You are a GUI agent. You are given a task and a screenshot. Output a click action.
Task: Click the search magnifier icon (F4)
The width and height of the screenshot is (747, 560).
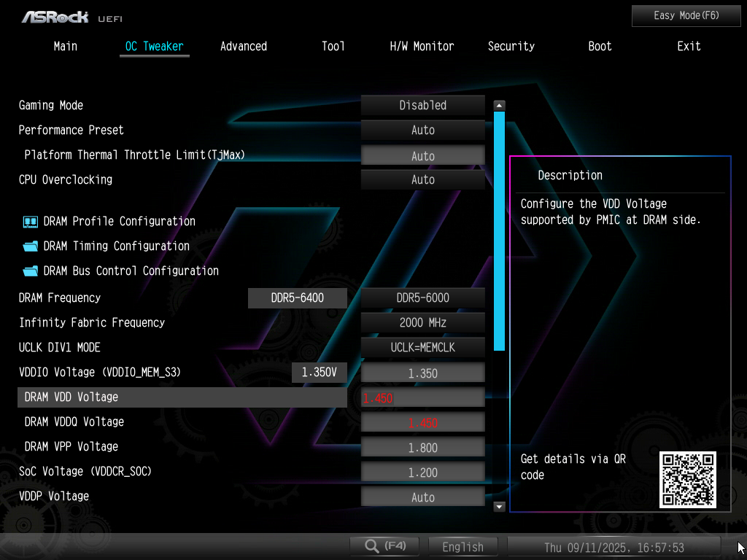[371, 545]
